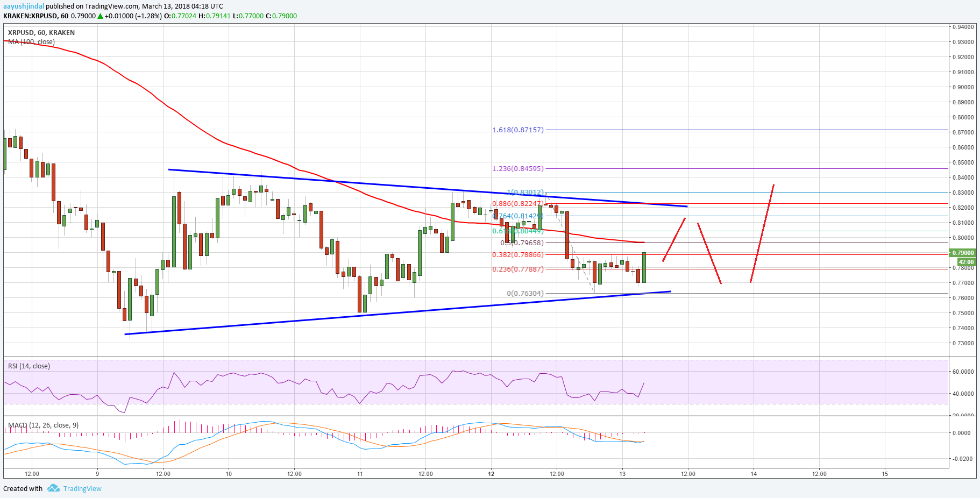Click the 0.85000 price axis value
980x498 pixels.
[963, 162]
